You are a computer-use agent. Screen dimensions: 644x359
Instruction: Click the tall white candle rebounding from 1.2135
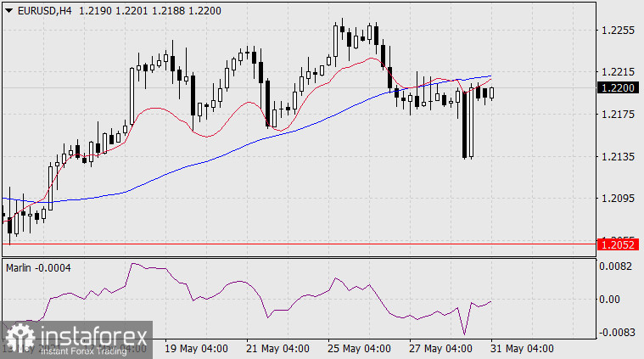coord(471,122)
